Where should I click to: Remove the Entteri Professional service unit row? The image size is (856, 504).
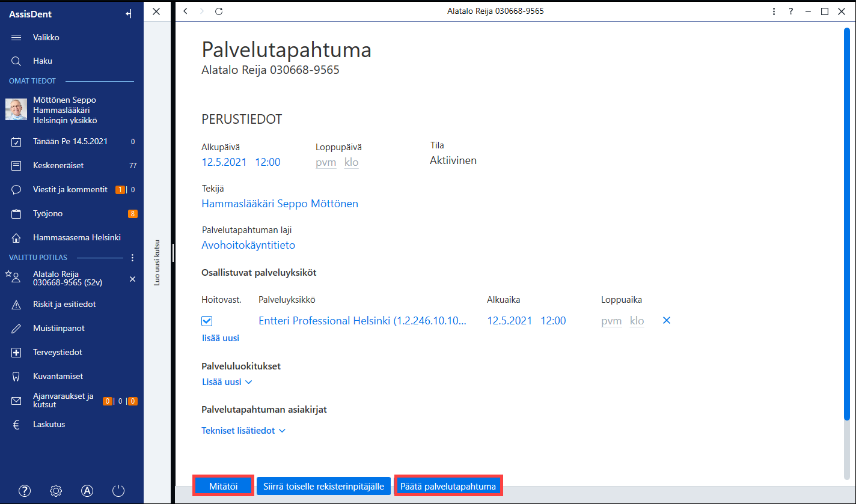tap(666, 321)
